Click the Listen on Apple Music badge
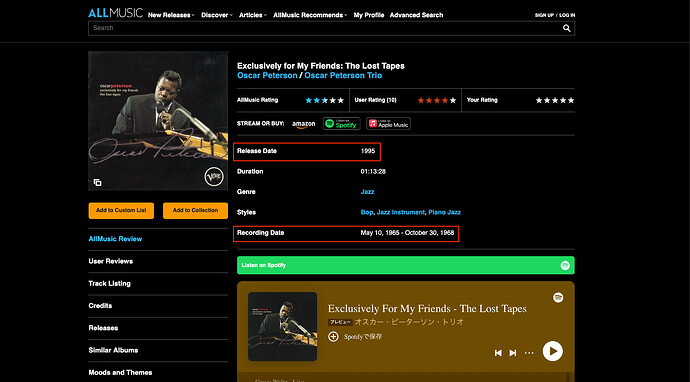 [x=389, y=124]
